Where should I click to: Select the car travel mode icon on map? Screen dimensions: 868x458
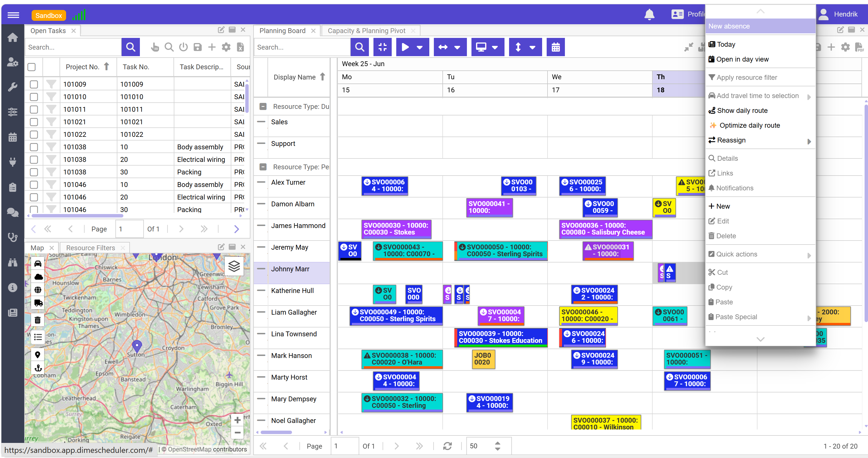(38, 264)
